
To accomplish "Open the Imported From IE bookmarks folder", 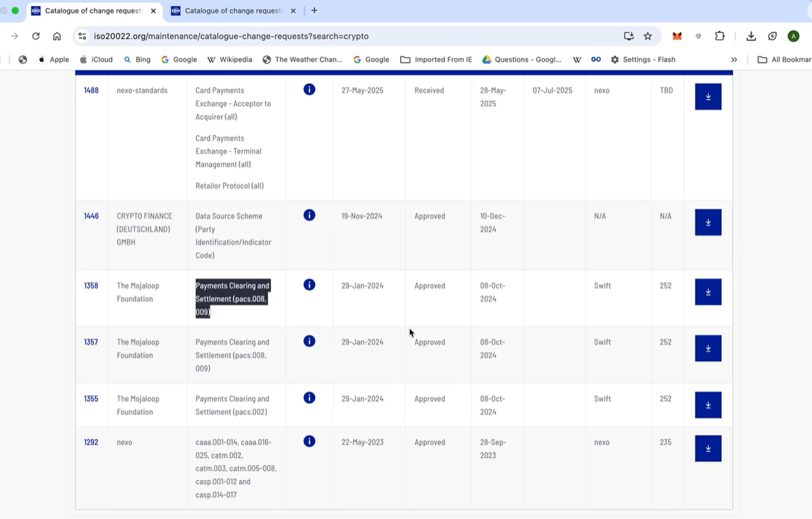I will 436,60.
